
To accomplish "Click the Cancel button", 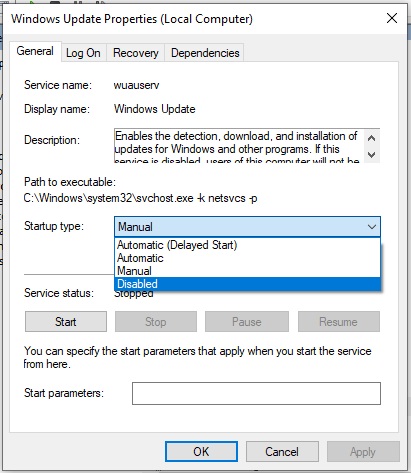I will (x=282, y=452).
